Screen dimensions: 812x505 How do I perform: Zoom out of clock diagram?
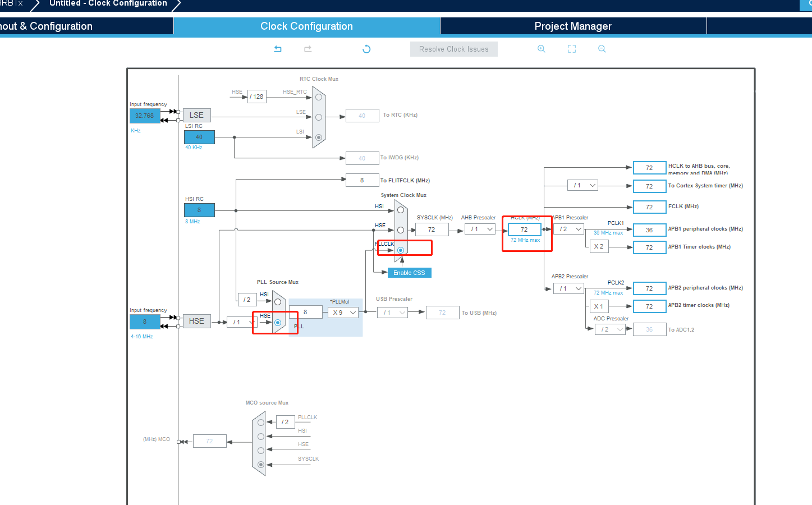click(602, 49)
